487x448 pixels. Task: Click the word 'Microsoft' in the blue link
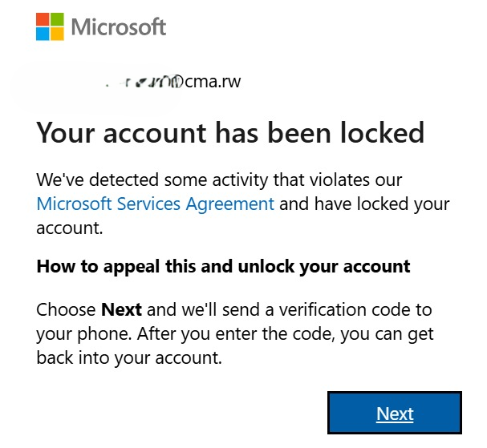tap(74, 204)
